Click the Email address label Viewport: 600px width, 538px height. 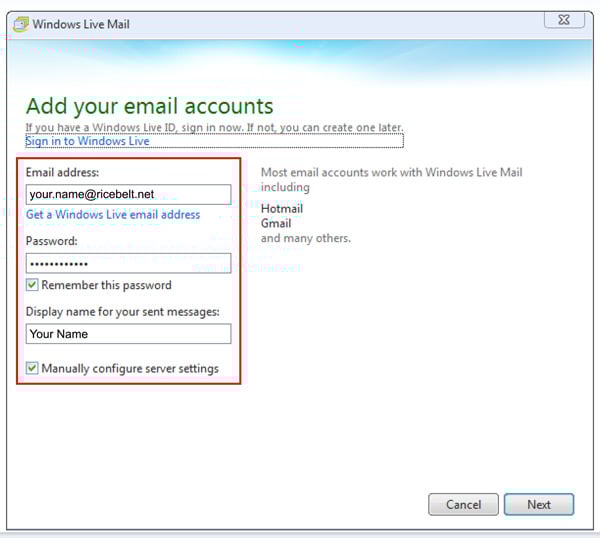pyautogui.click(x=64, y=172)
